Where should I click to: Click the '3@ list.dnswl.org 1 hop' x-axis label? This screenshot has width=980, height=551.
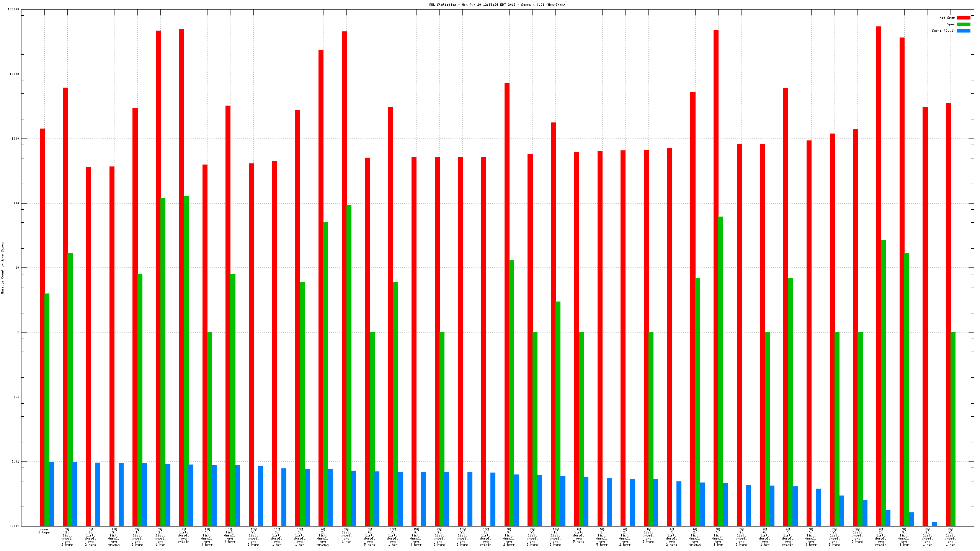point(346,535)
